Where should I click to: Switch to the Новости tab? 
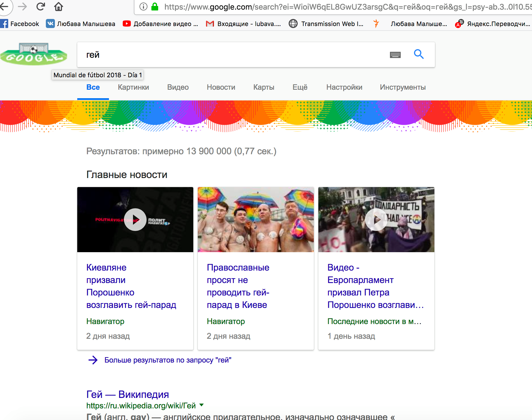(x=221, y=87)
